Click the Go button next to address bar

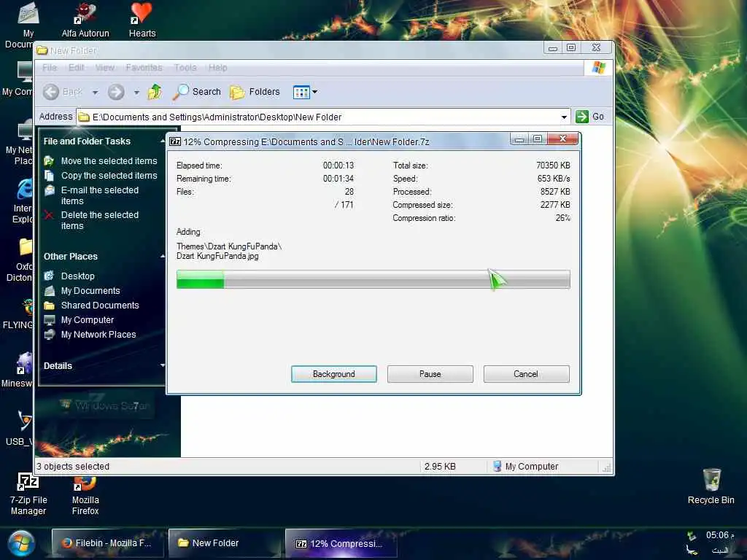pyautogui.click(x=589, y=117)
